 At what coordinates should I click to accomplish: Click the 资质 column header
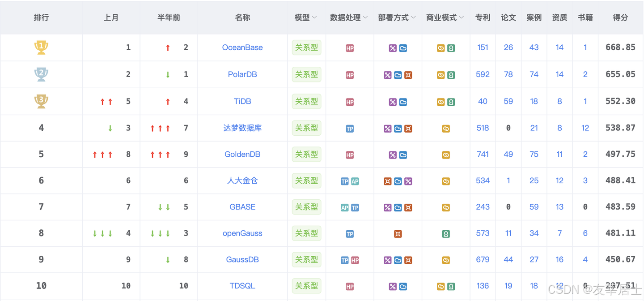(559, 18)
